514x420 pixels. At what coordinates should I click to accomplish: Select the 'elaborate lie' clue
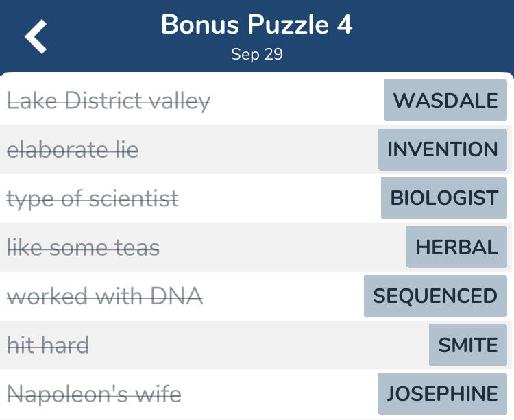click(73, 149)
